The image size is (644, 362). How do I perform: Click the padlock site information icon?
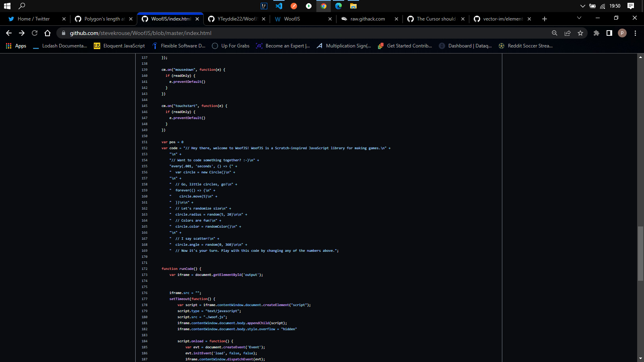coord(64,33)
